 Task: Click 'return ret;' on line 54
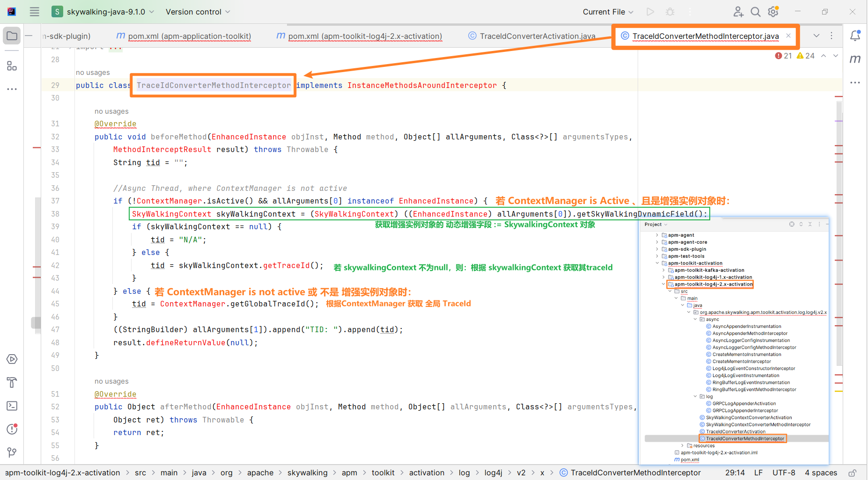pos(139,432)
